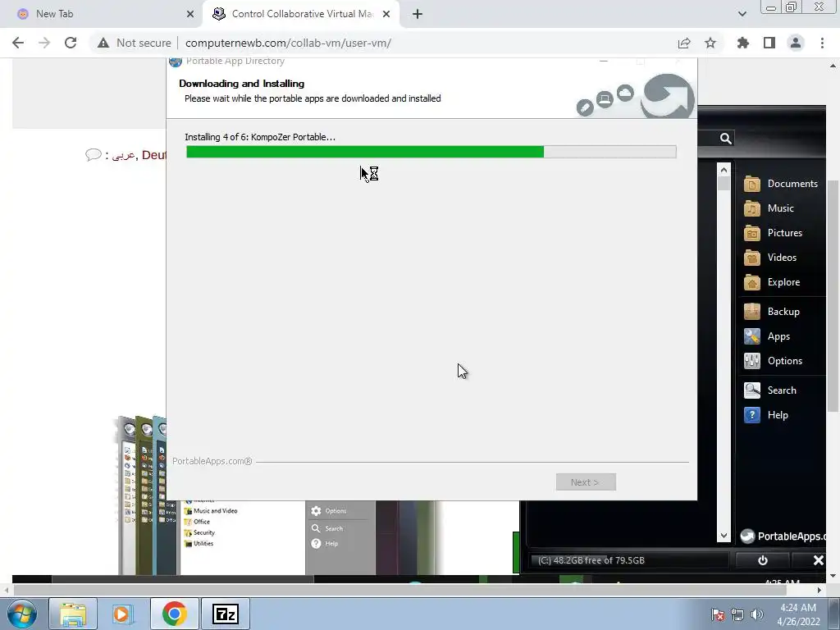The width and height of the screenshot is (840, 630).
Task: Click page horizontal scrollbar right arrow
Action: coord(819,590)
